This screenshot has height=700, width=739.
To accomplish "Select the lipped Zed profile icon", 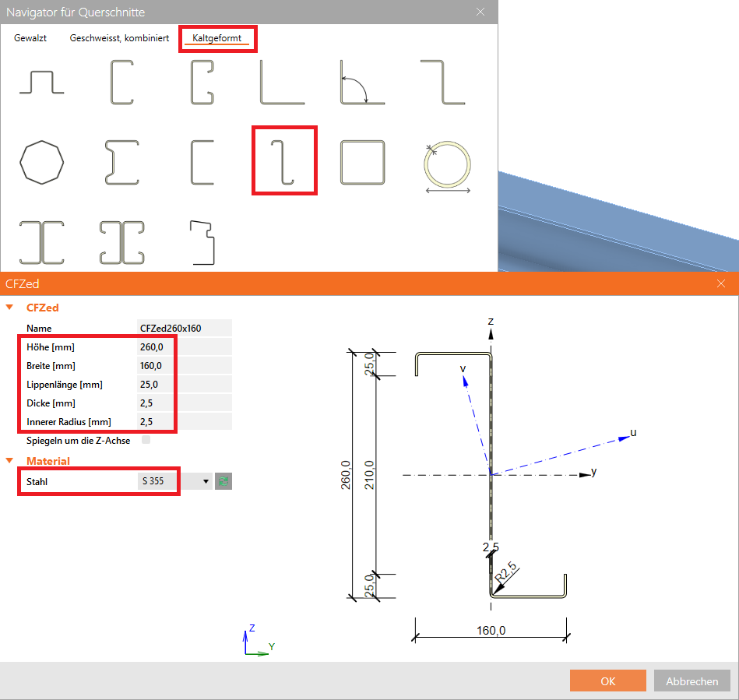I will click(x=283, y=162).
